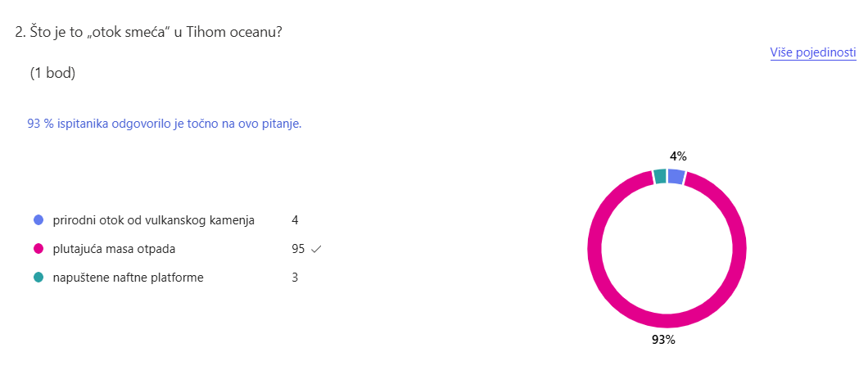This screenshot has height=384, width=868.
Task: Click the empty center of the donut chart
Action: (x=667, y=247)
